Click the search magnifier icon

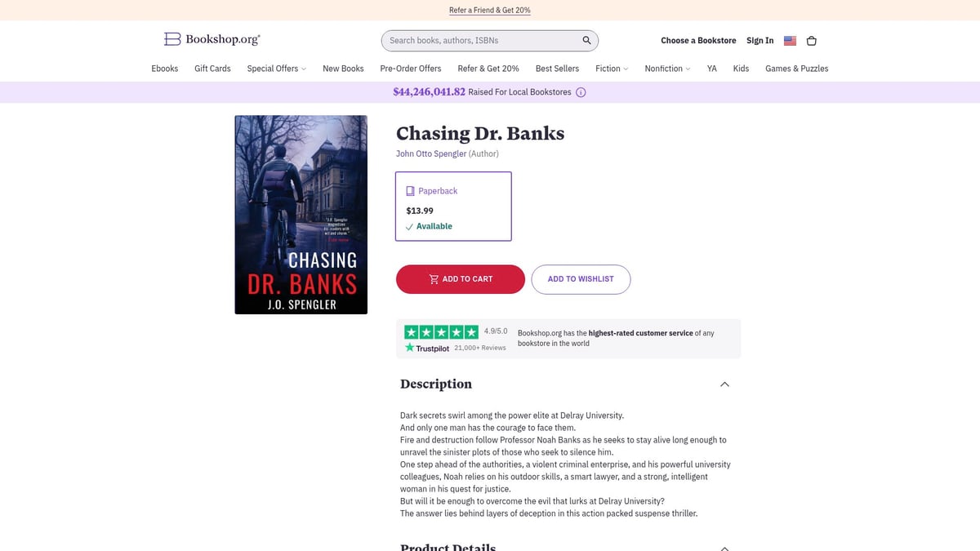(x=586, y=40)
